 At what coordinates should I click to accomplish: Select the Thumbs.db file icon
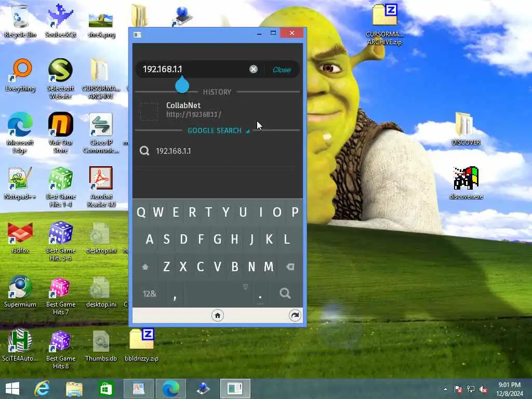coord(101,345)
